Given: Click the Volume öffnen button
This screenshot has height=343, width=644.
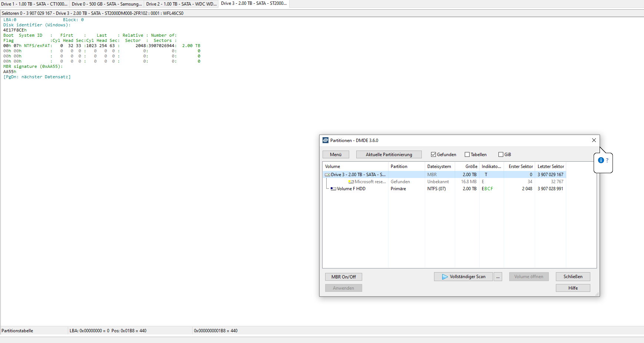Looking at the screenshot, I should 529,277.
